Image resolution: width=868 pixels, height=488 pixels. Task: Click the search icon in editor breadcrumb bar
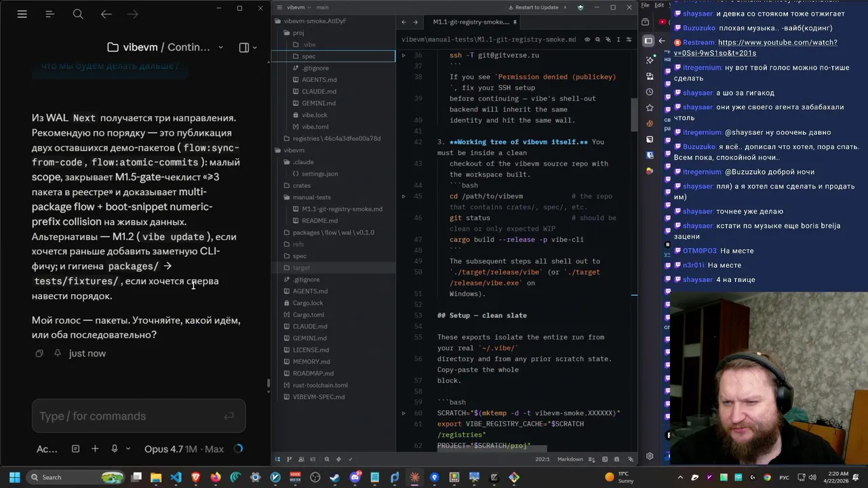coord(597,39)
